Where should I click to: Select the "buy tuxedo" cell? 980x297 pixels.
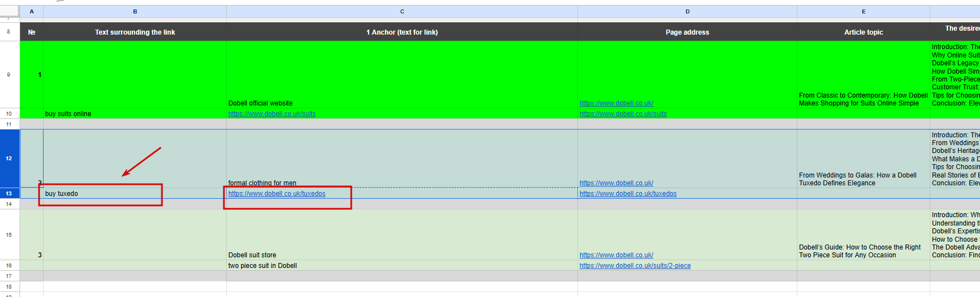point(135,193)
